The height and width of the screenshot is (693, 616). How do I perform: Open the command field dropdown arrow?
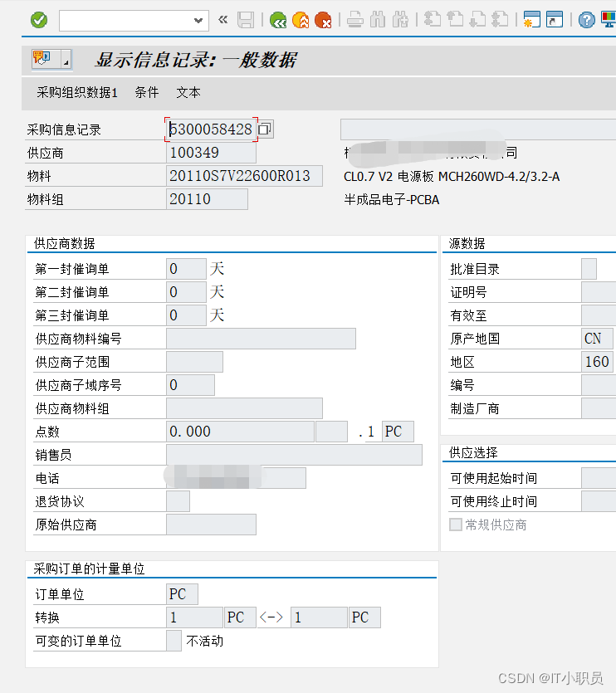[198, 19]
